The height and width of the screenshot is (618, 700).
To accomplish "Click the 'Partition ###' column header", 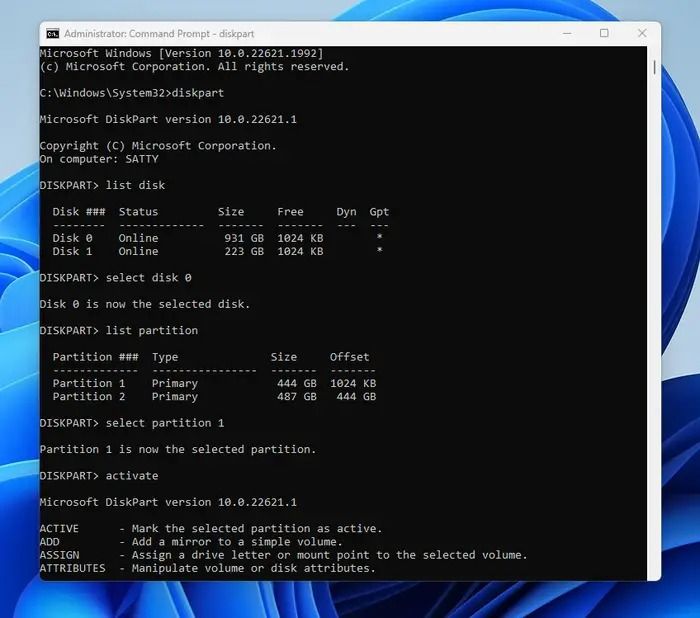I will (96, 357).
